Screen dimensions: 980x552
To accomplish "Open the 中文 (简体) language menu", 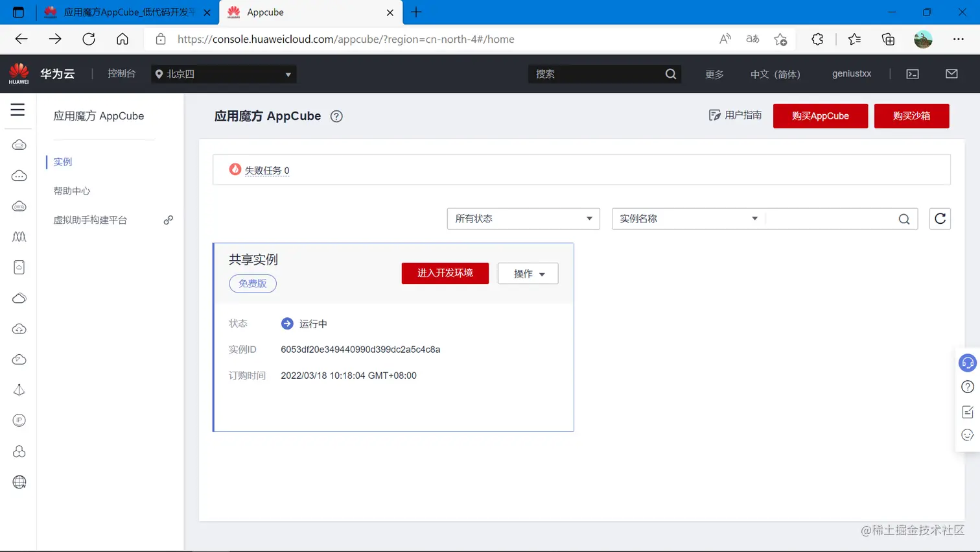I will point(775,74).
